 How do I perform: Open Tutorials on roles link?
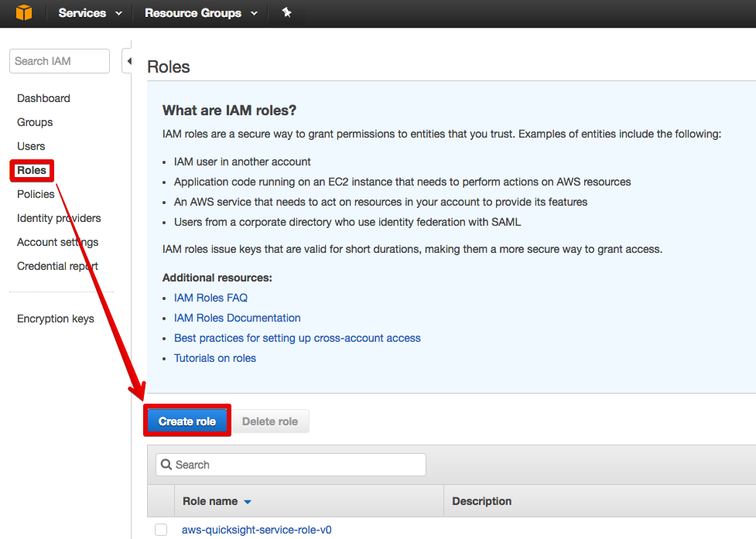215,358
